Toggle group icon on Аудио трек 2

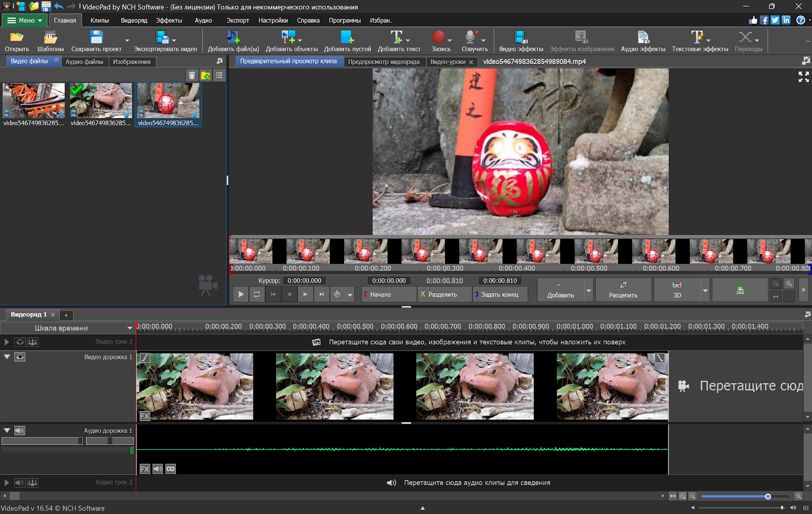(32, 483)
